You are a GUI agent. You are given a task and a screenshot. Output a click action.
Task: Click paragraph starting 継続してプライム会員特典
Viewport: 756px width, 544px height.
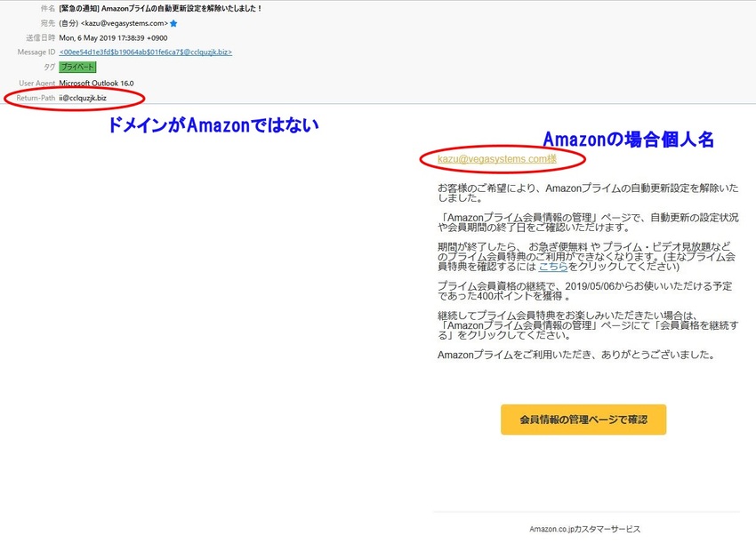point(588,325)
